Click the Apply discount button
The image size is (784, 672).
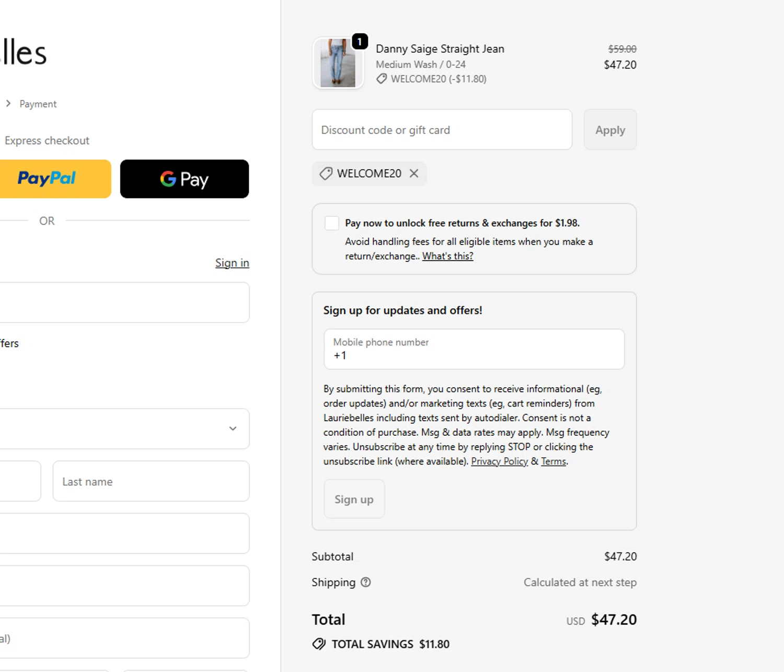click(610, 130)
